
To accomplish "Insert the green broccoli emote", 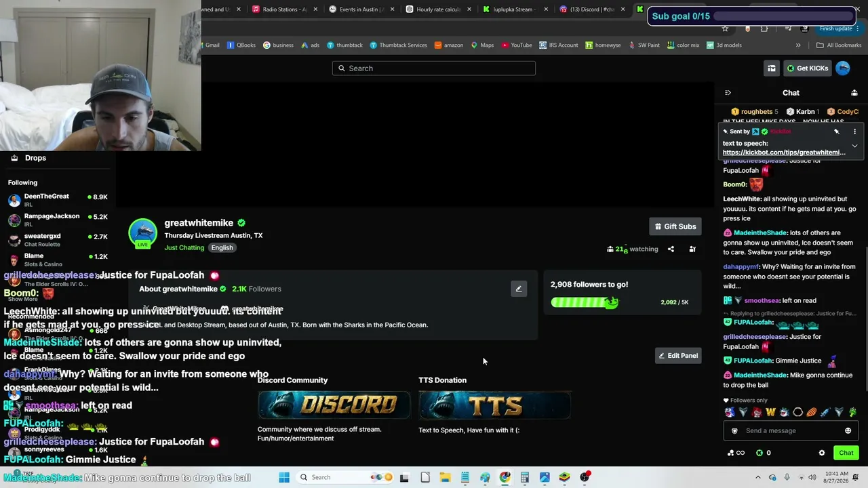I will pos(852,412).
